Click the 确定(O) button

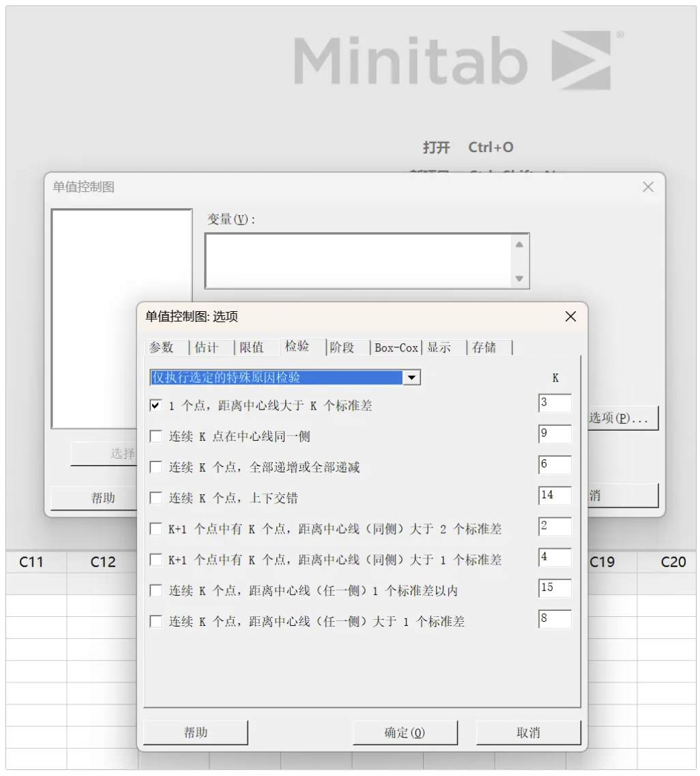click(405, 732)
